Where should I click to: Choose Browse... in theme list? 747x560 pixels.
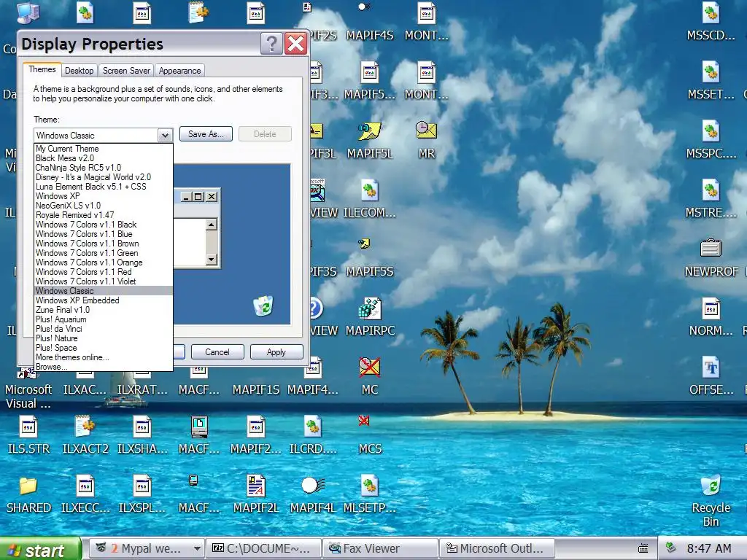[104, 367]
